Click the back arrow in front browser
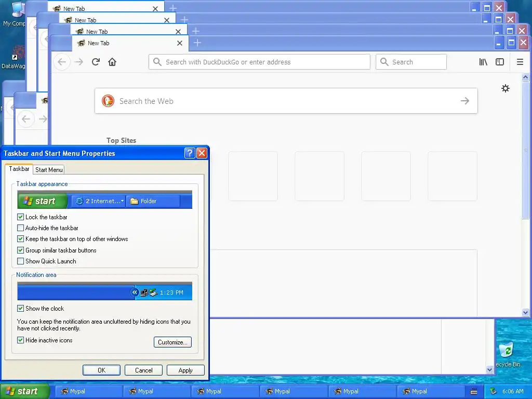532x399 pixels. [62, 62]
